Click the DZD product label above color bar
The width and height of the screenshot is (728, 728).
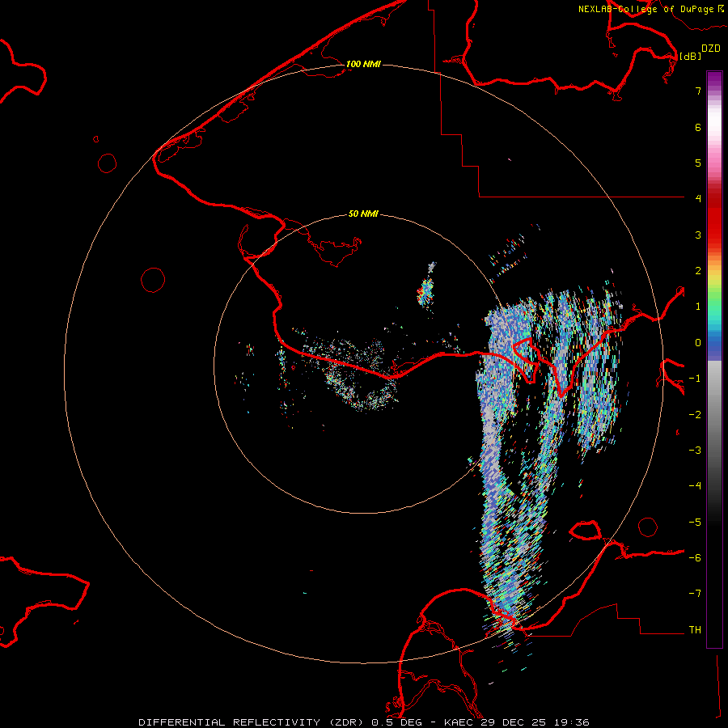[711, 49]
